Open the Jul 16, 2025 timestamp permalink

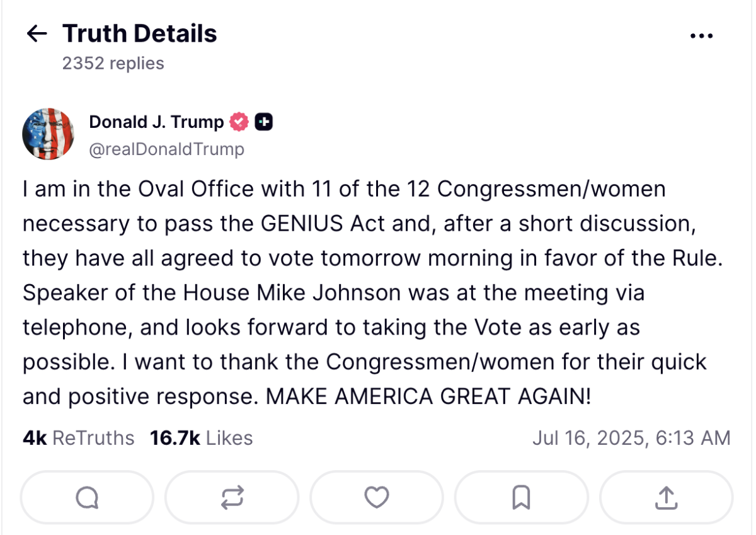pyautogui.click(x=632, y=437)
